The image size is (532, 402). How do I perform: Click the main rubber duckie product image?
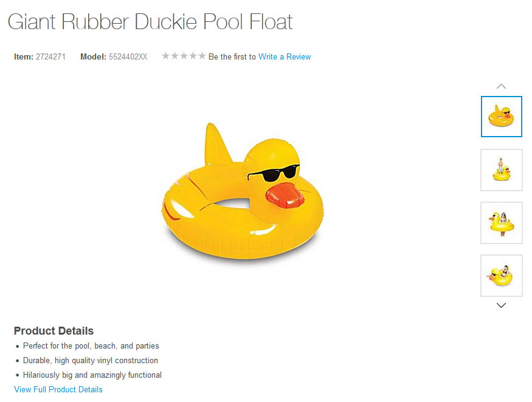pyautogui.click(x=243, y=192)
